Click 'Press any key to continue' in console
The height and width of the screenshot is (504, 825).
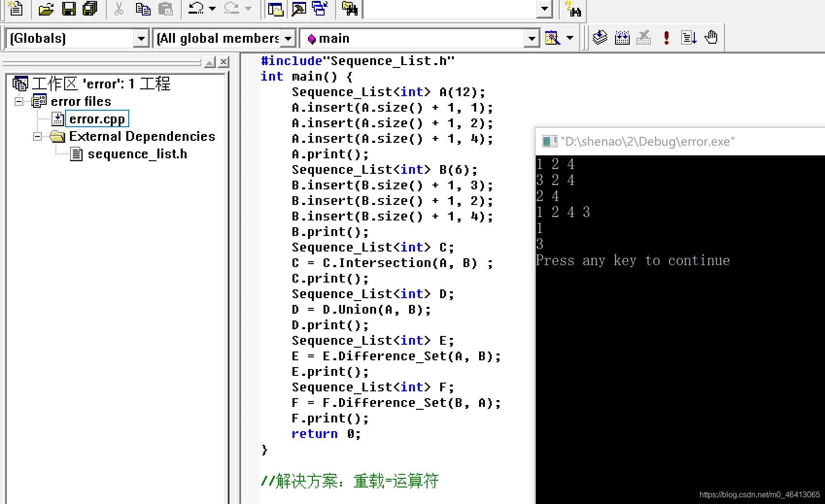point(633,260)
